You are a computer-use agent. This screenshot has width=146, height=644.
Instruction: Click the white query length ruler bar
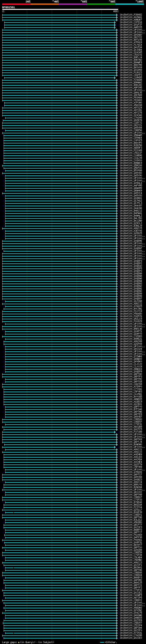60,10
